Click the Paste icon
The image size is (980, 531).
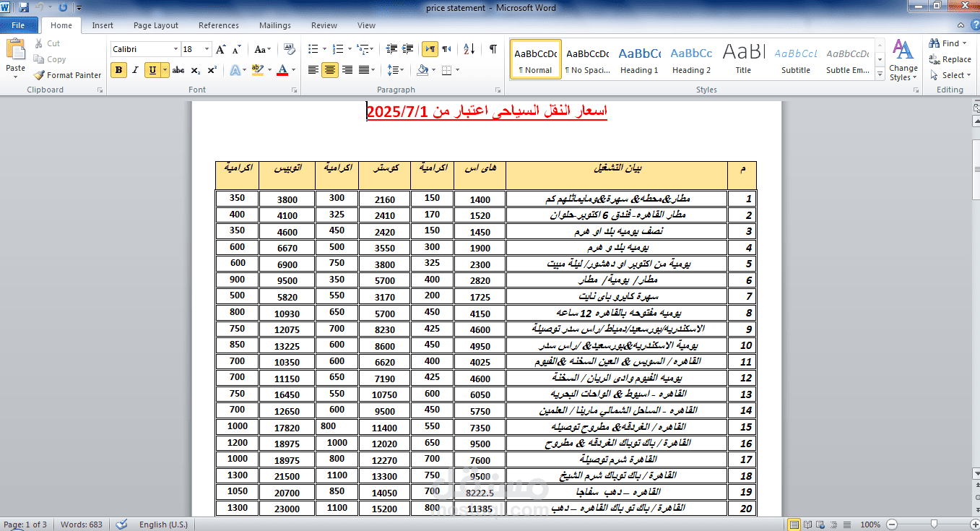15,49
